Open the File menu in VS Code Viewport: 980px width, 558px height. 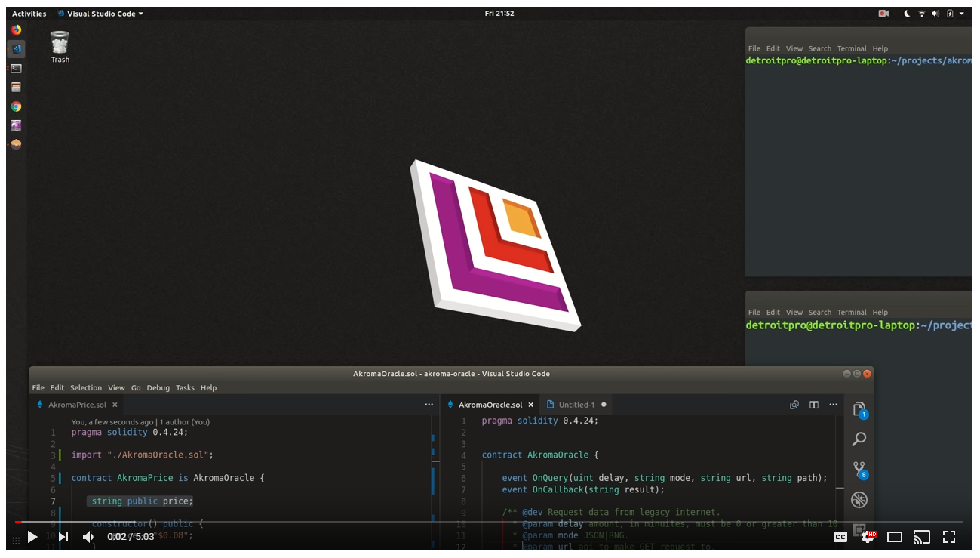tap(38, 388)
